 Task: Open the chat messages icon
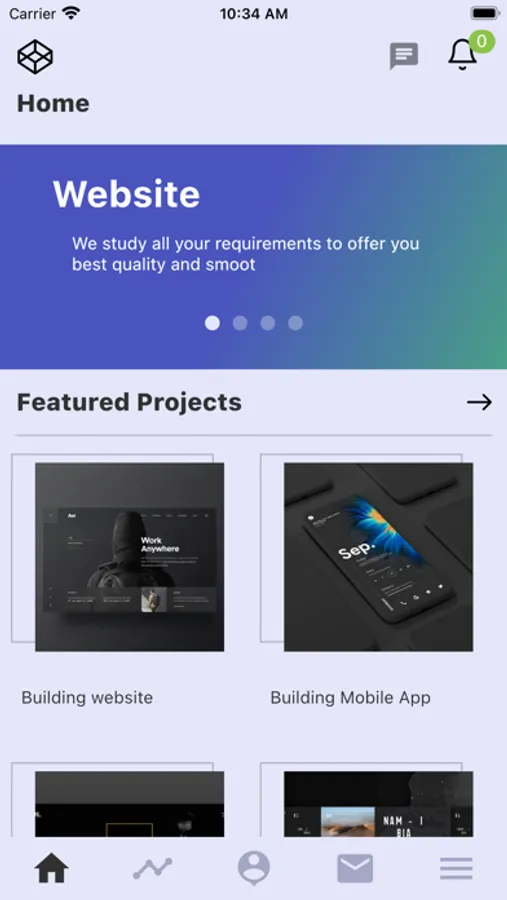[x=404, y=56]
